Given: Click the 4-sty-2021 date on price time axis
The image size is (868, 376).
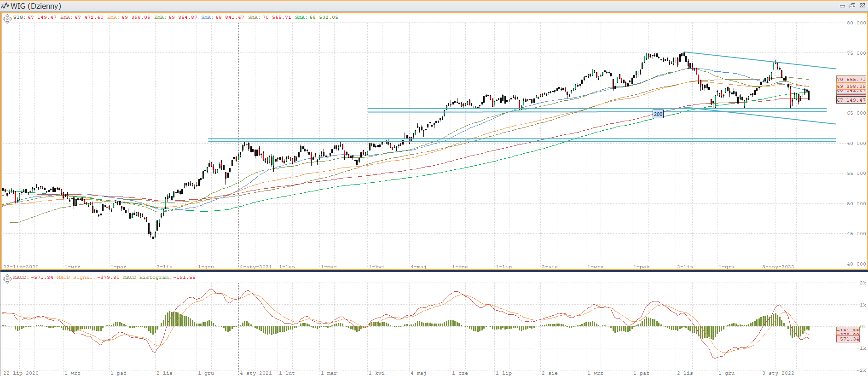Looking at the screenshot, I should point(256,266).
